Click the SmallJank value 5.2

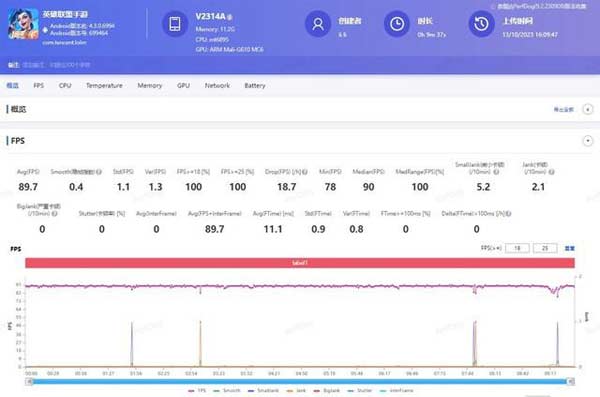point(483,187)
